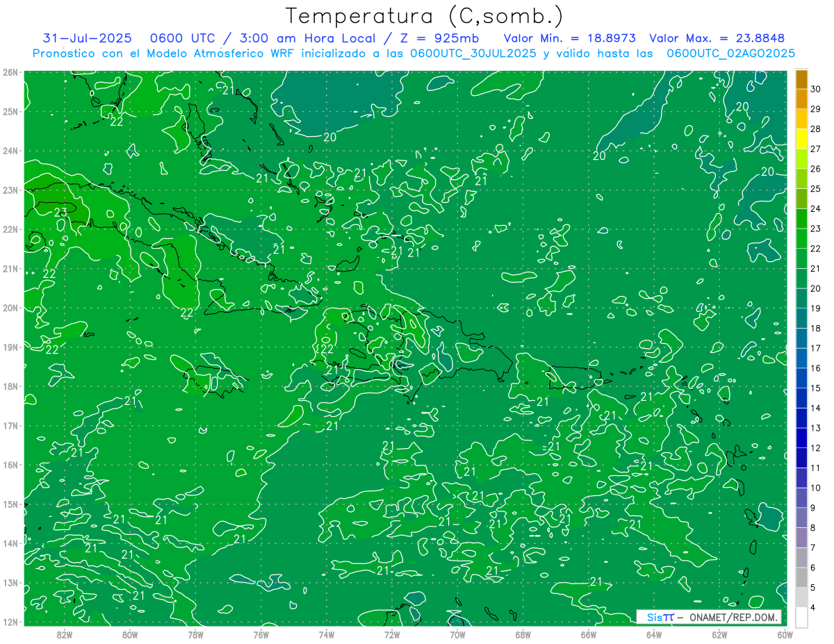This screenshot has height=644, width=834.
Task: Click the "10" color scale label
Action: pyautogui.click(x=816, y=488)
